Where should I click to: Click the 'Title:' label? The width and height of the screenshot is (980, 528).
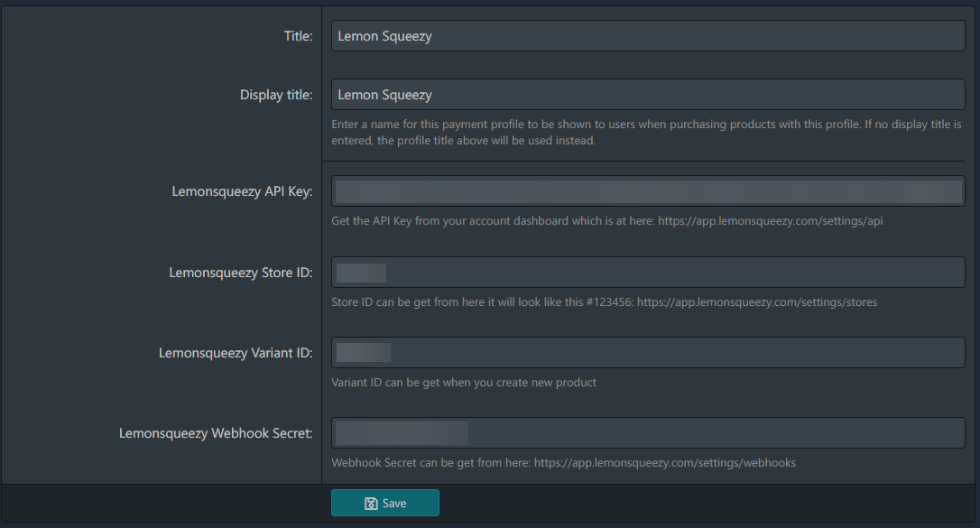(x=298, y=36)
